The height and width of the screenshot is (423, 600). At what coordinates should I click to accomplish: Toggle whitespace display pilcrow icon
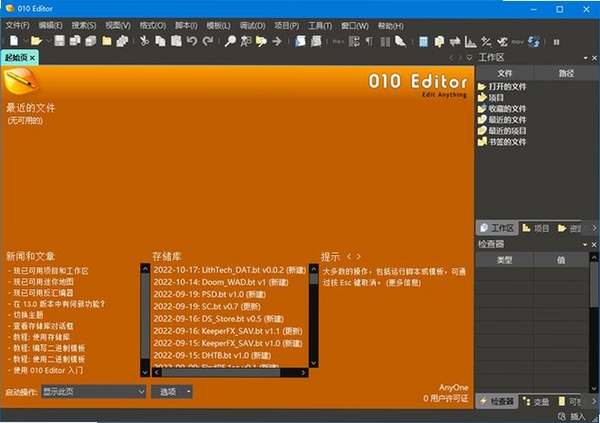coord(369,41)
